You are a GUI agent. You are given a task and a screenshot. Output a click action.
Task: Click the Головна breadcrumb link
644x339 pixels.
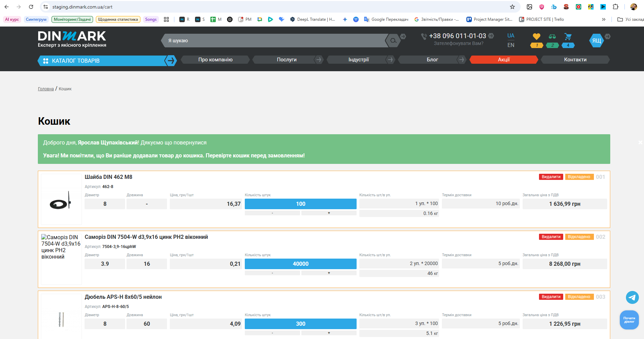click(46, 89)
